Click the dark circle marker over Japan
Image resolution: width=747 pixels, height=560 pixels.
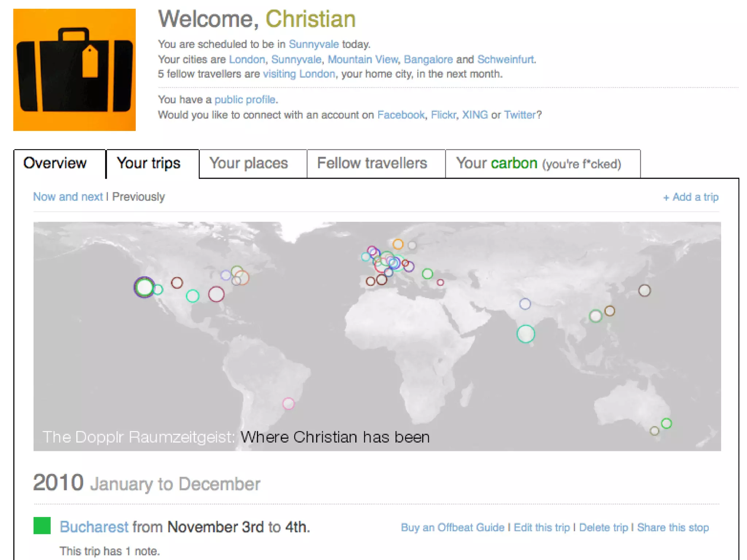pyautogui.click(x=645, y=291)
